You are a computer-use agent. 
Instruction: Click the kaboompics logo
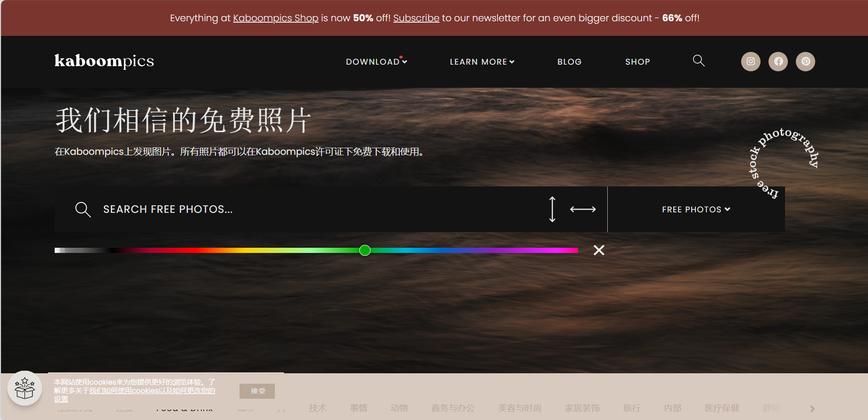104,61
